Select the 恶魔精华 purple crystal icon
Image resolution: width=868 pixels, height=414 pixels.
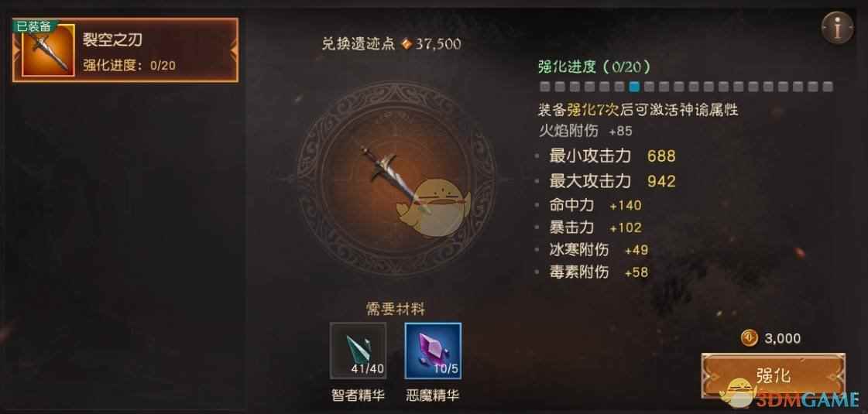pyautogui.click(x=433, y=351)
